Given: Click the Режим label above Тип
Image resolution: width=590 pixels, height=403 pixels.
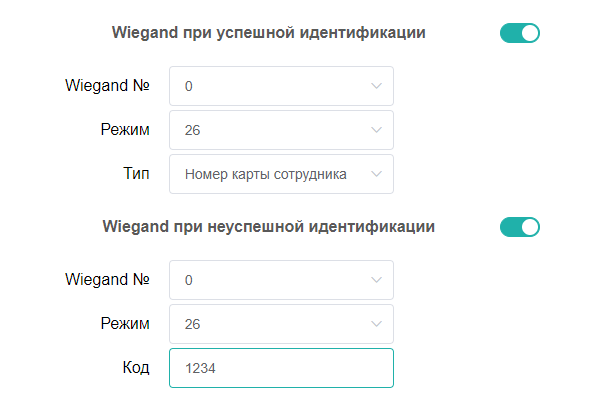Looking at the screenshot, I should 125,130.
